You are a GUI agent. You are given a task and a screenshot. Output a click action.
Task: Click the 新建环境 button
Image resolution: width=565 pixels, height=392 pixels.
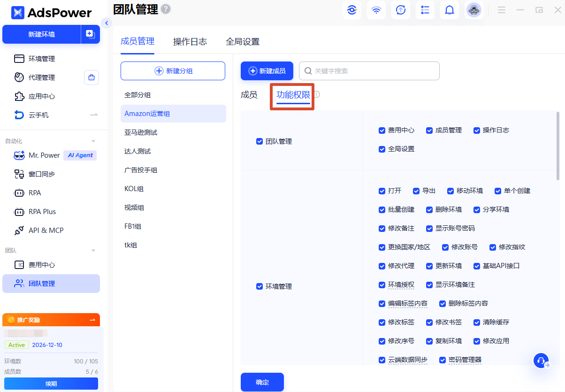[x=42, y=34]
